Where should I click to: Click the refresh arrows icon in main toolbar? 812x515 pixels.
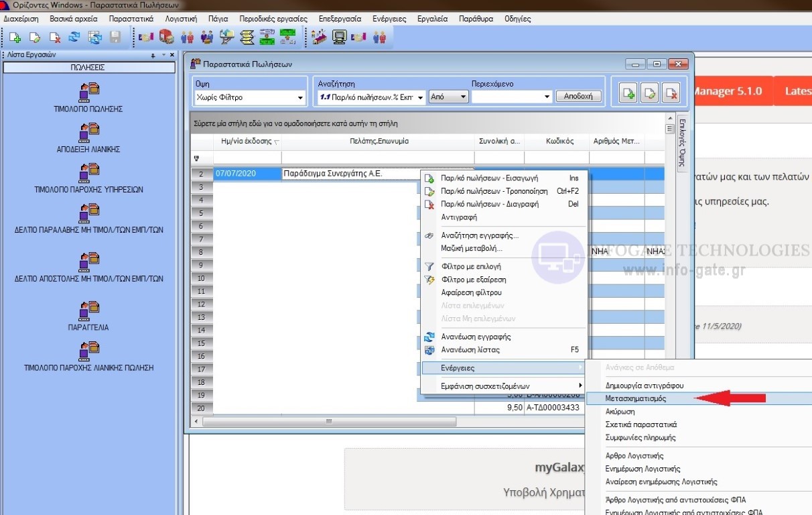coord(74,38)
